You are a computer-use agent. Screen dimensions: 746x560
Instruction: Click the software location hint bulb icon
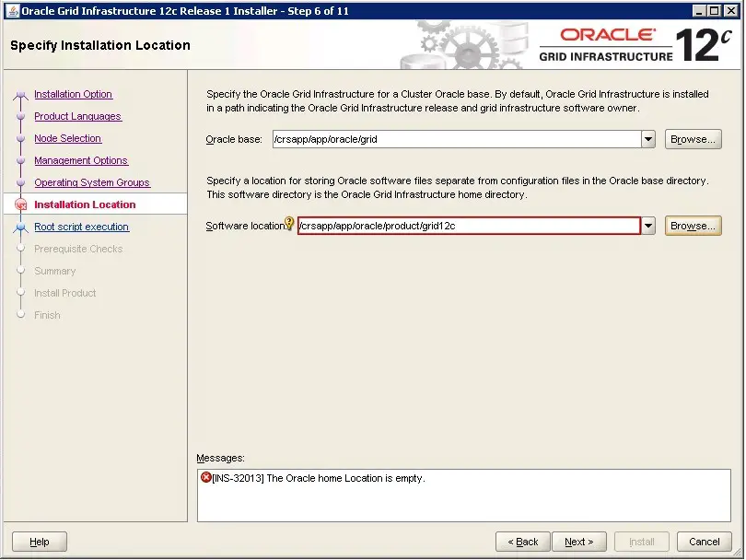289,223
